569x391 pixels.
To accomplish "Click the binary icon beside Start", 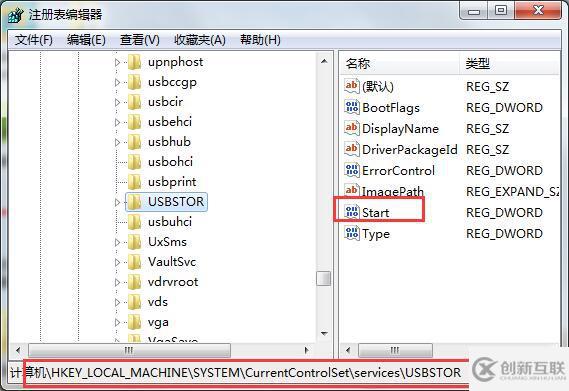I will coord(352,212).
